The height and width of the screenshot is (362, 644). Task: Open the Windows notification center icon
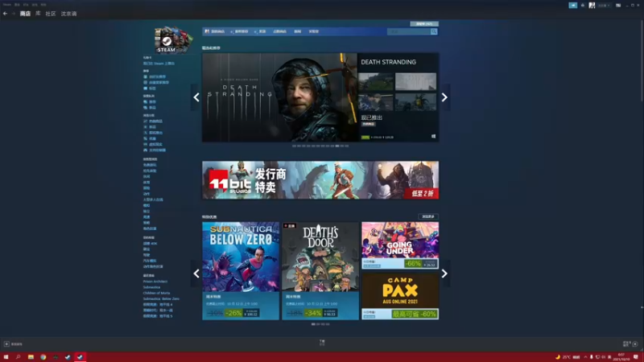click(x=636, y=357)
